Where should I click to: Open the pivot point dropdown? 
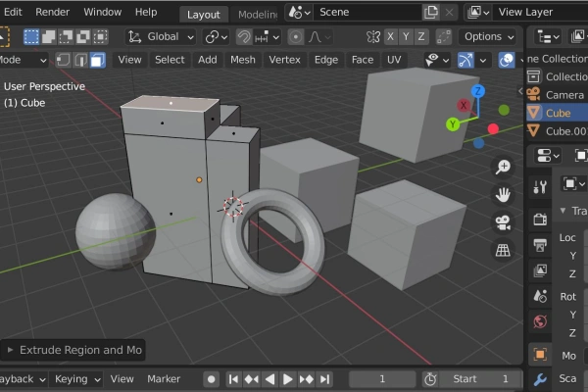[216, 37]
